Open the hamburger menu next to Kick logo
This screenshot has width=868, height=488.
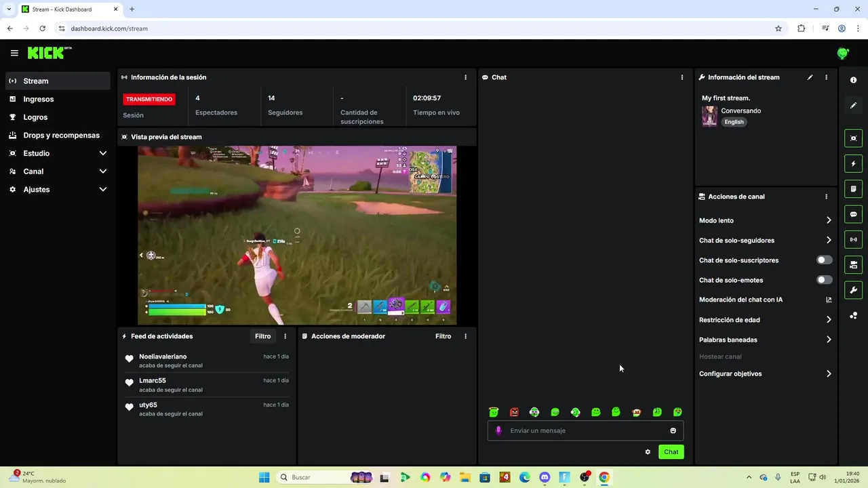[14, 53]
